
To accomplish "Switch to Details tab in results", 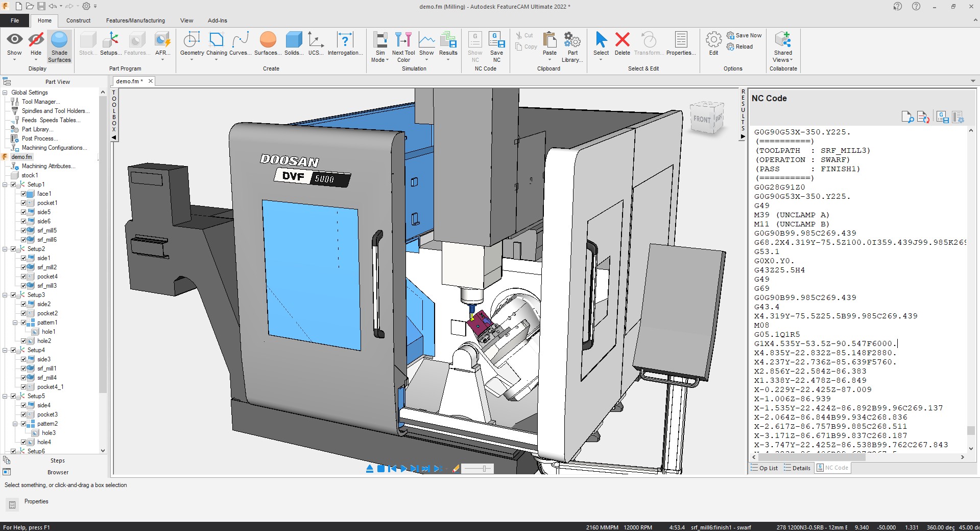I will tap(797, 468).
